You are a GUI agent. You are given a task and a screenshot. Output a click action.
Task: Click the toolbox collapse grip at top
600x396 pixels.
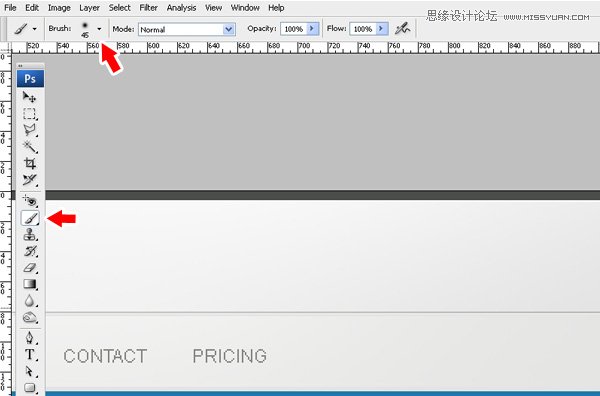point(30,66)
